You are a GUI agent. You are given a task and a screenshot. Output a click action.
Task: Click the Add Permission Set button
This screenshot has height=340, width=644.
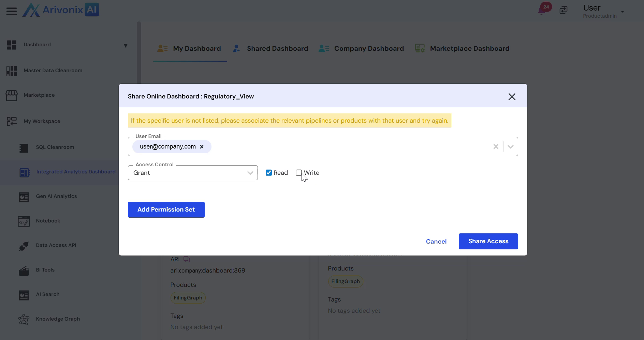pos(166,210)
